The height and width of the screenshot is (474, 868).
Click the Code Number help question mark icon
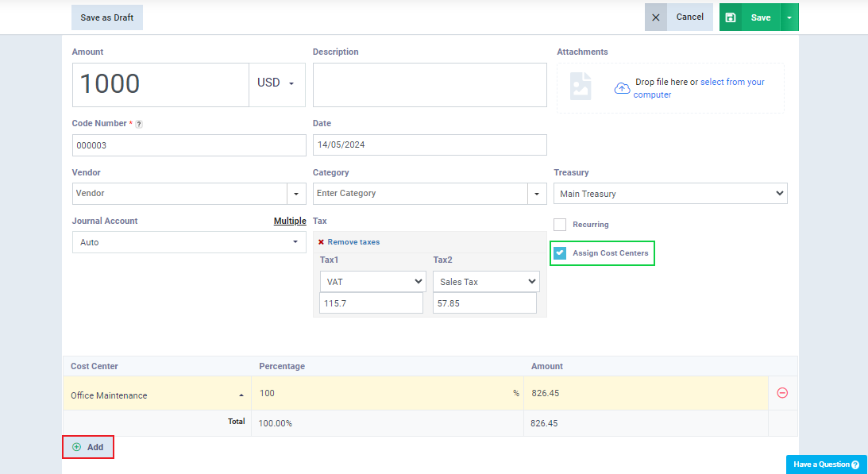[x=139, y=124]
